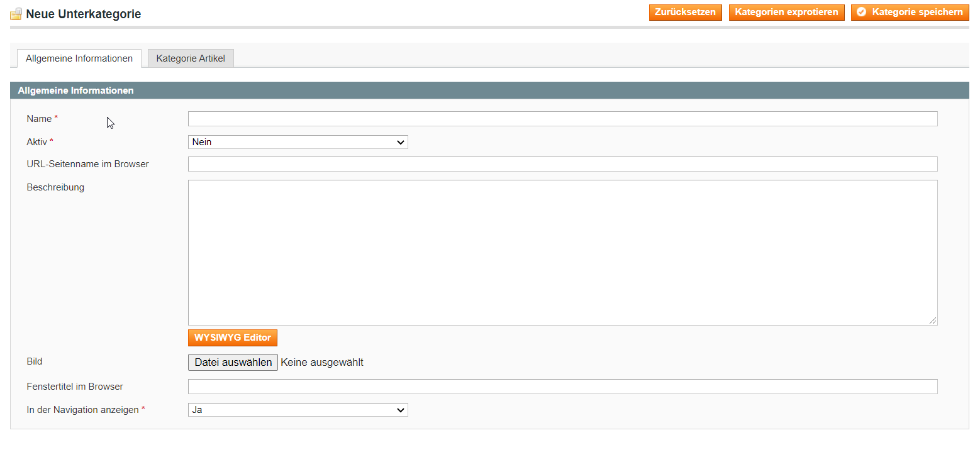
Task: Click the URL-Seitenname im Browser field
Action: (562, 164)
